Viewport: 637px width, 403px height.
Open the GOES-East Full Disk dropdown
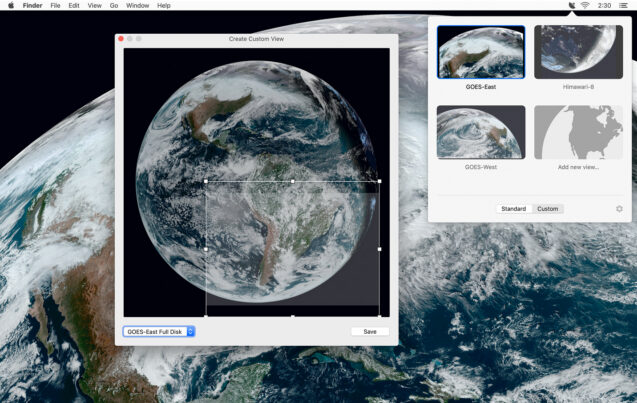click(x=159, y=332)
